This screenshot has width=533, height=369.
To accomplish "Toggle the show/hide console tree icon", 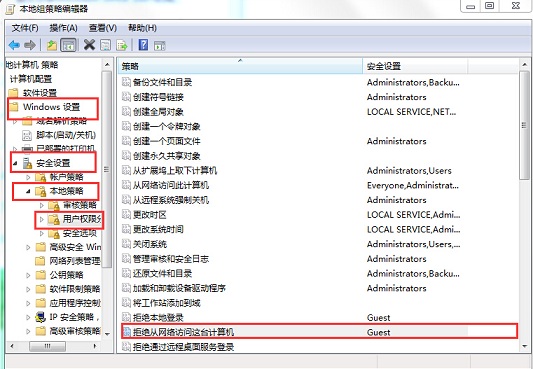I will pos(68,45).
